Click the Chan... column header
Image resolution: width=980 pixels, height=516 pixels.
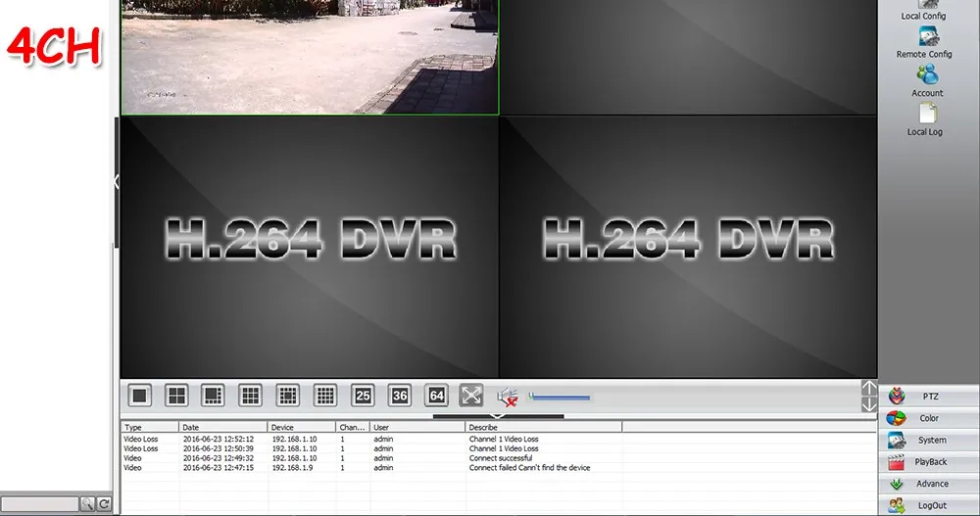pyautogui.click(x=353, y=427)
